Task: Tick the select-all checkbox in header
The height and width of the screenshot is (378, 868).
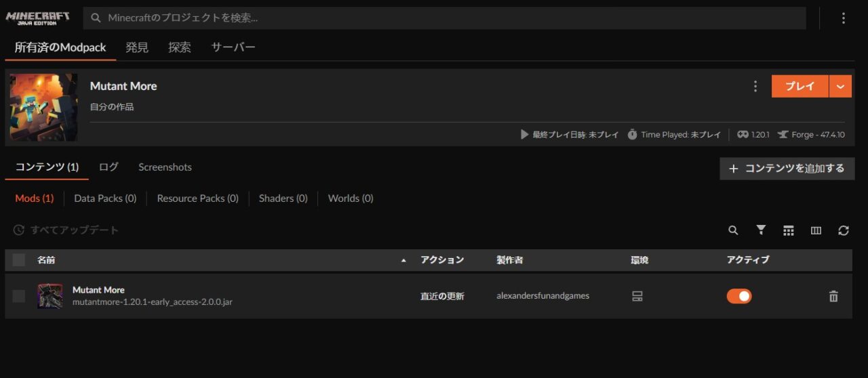Action: point(19,260)
